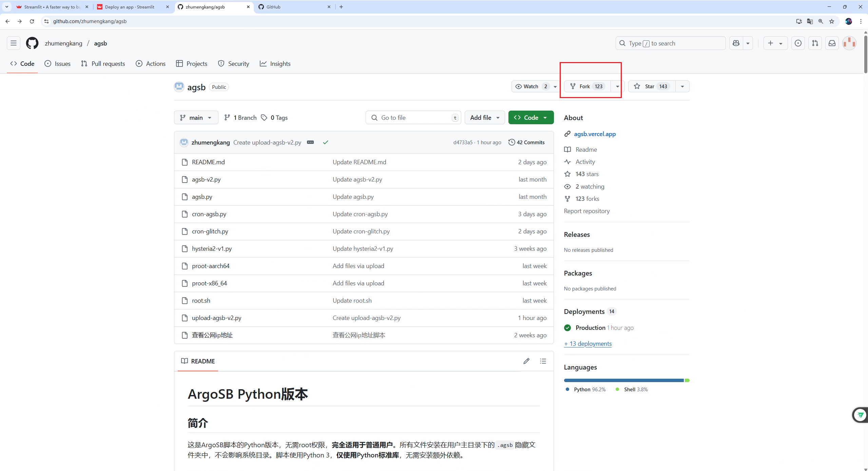
Task: Open the Actions tab
Action: pyautogui.click(x=151, y=63)
